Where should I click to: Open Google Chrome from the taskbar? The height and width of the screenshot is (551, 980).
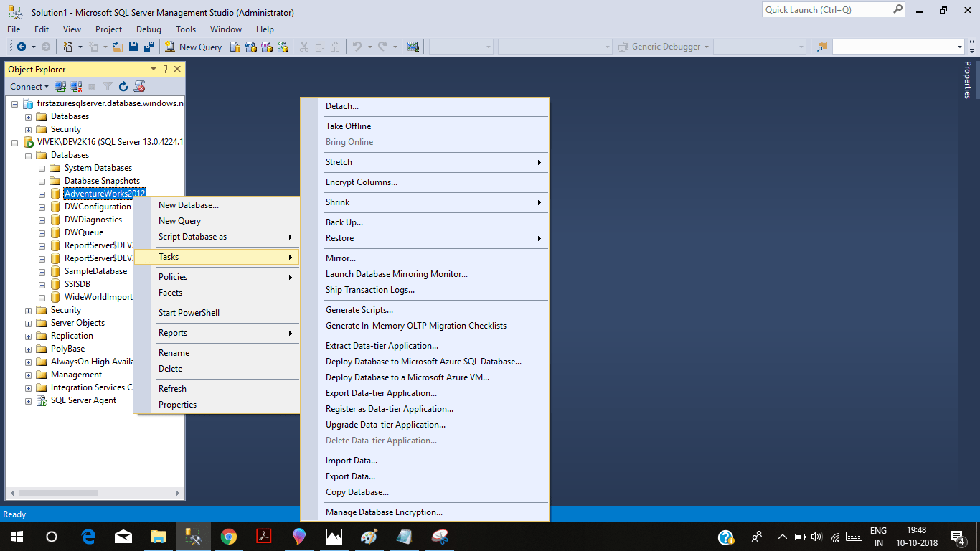[229, 537]
